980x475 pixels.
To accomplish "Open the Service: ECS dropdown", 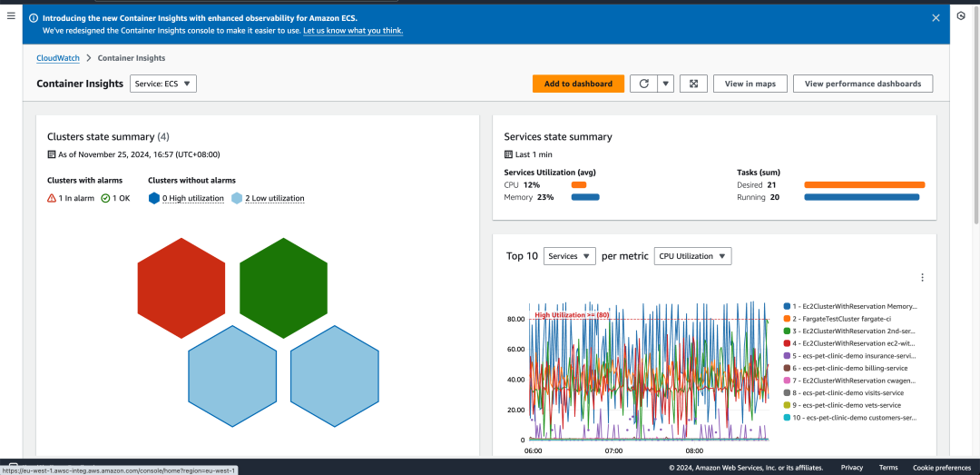I will click(163, 84).
